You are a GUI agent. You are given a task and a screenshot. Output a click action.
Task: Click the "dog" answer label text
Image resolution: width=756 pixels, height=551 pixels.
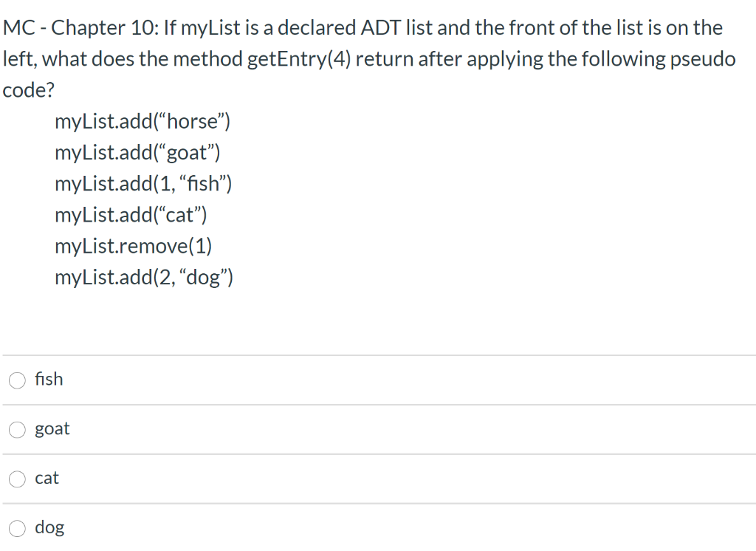pyautogui.click(x=49, y=527)
